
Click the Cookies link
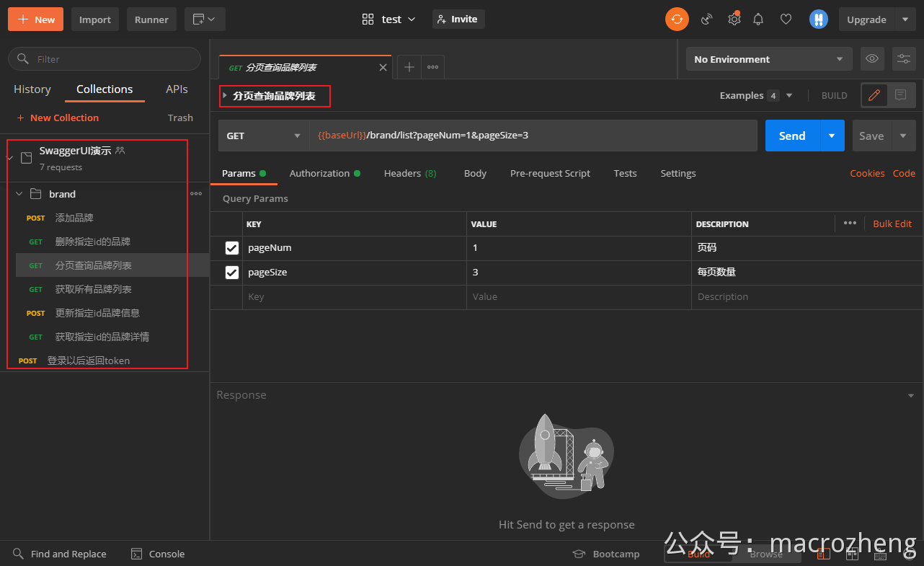click(x=867, y=173)
